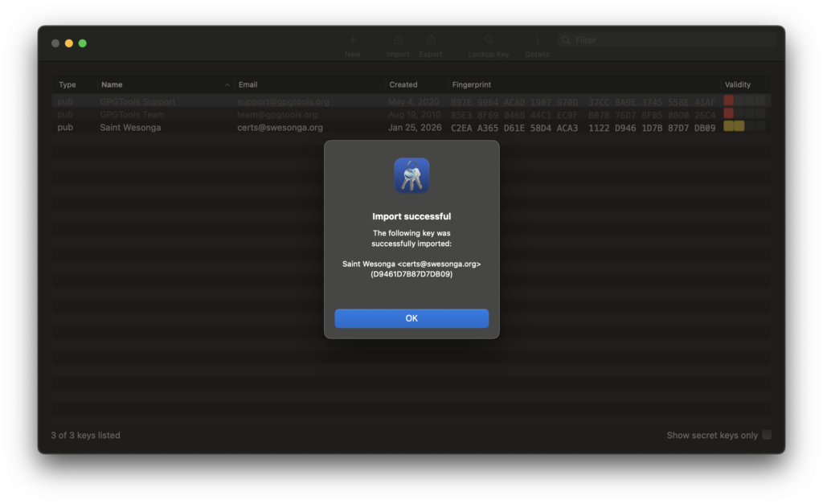
Task: Click yellow validity indicator for Saint Wesonga
Action: coord(734,126)
